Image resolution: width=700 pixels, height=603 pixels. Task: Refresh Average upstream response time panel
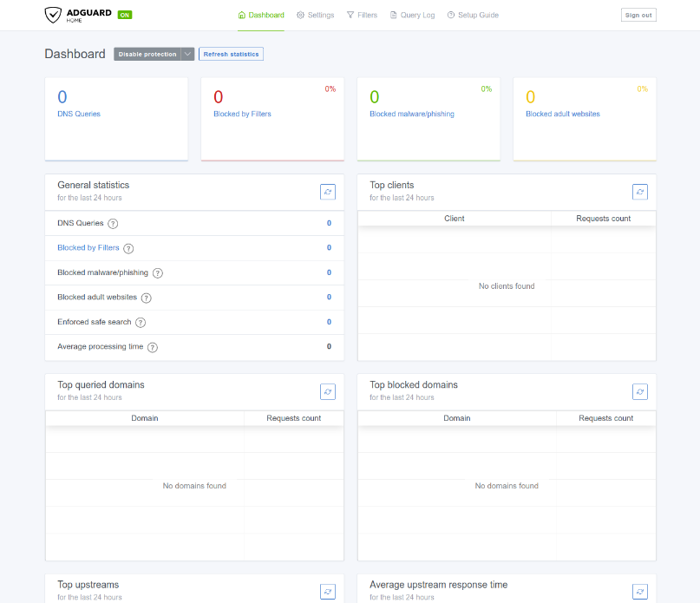coord(639,591)
